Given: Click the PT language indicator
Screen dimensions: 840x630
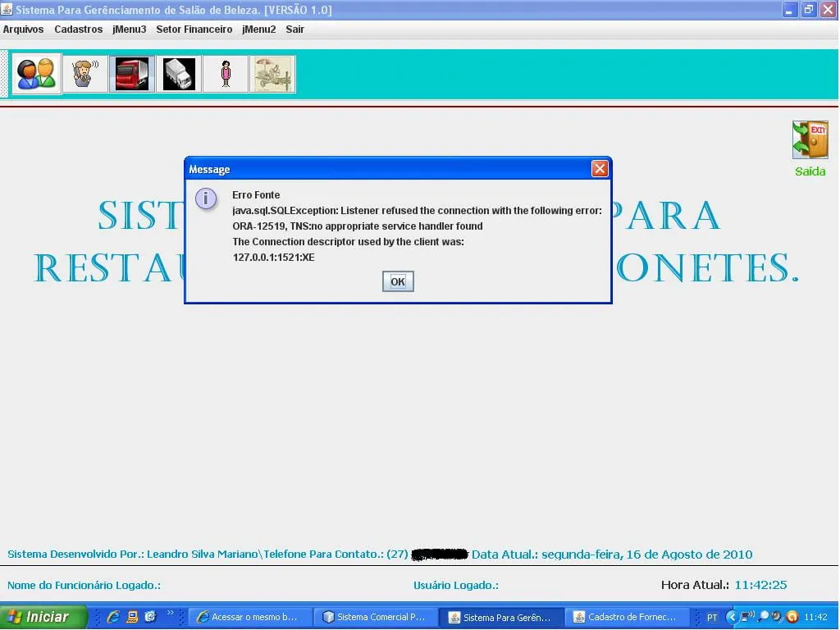Looking at the screenshot, I should point(711,617).
